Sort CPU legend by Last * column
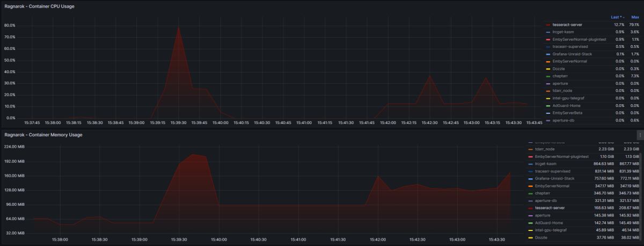 click(617, 17)
